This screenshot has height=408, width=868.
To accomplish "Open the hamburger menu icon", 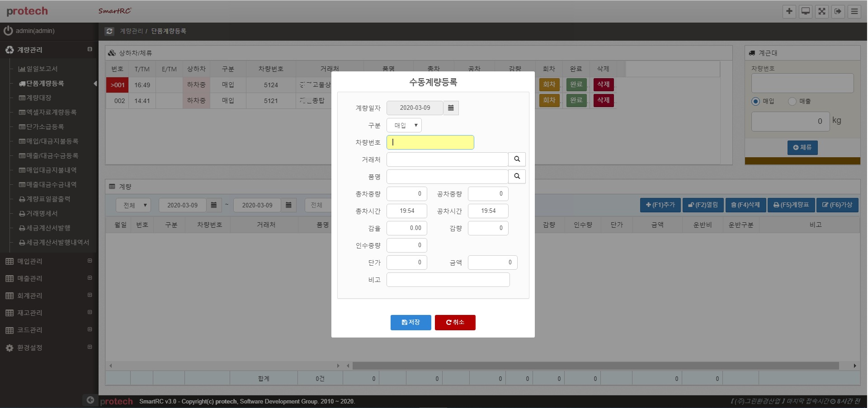I will 854,11.
